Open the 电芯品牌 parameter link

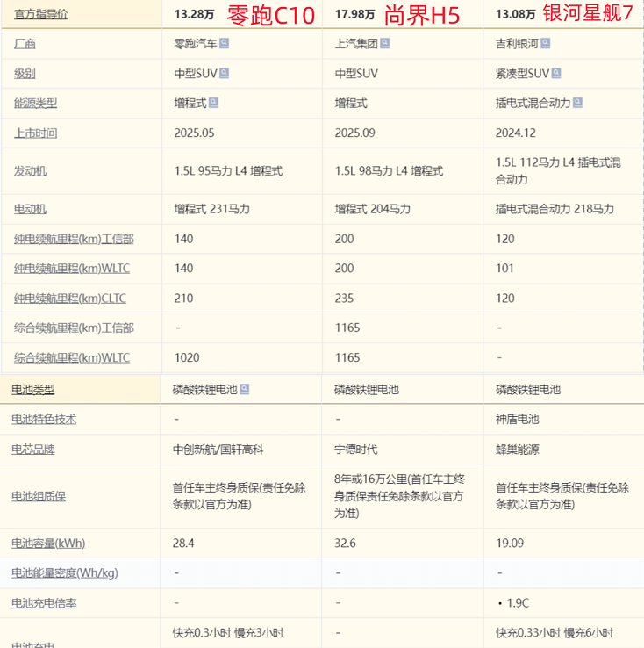coord(33,449)
